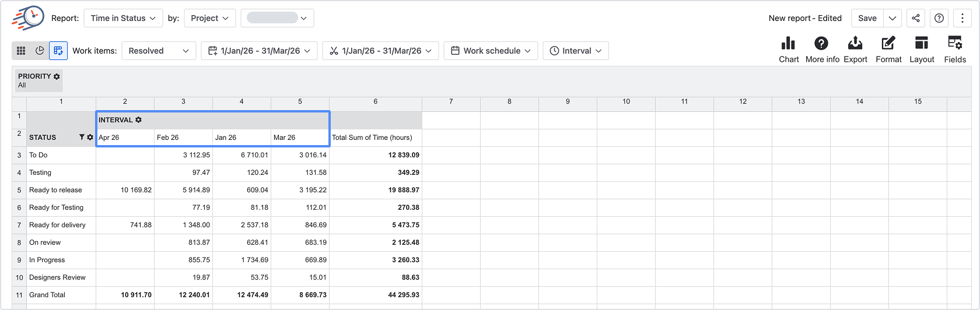Open the Work schedule menu
The height and width of the screenshot is (310, 980).
click(x=491, y=51)
